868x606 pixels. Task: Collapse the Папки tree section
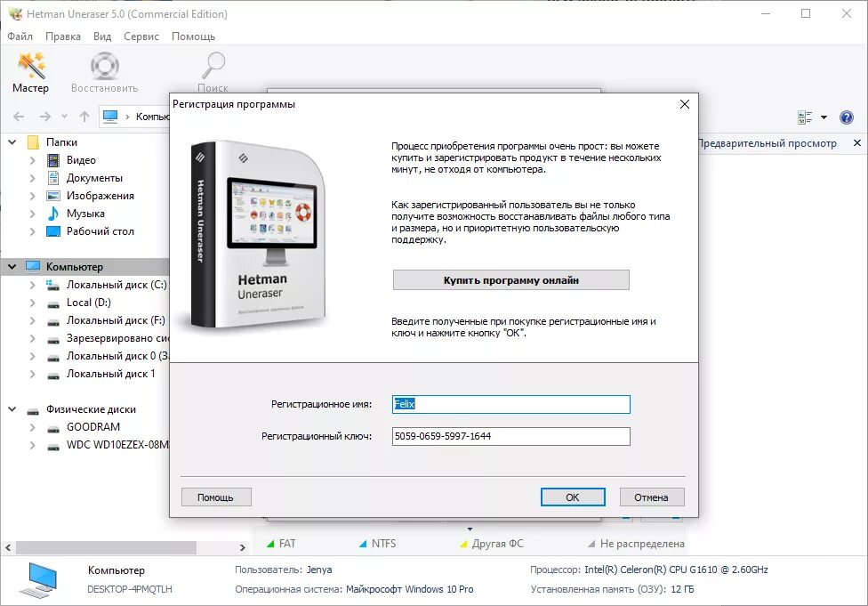point(12,142)
